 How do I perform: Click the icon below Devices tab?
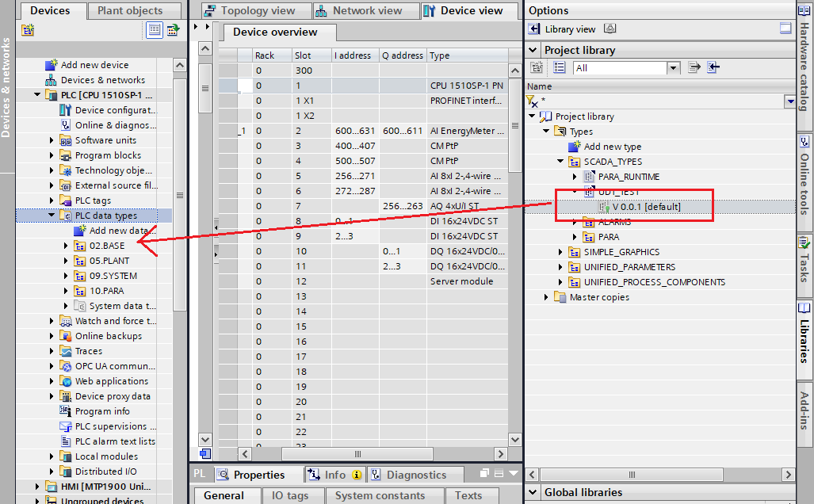tap(28, 30)
